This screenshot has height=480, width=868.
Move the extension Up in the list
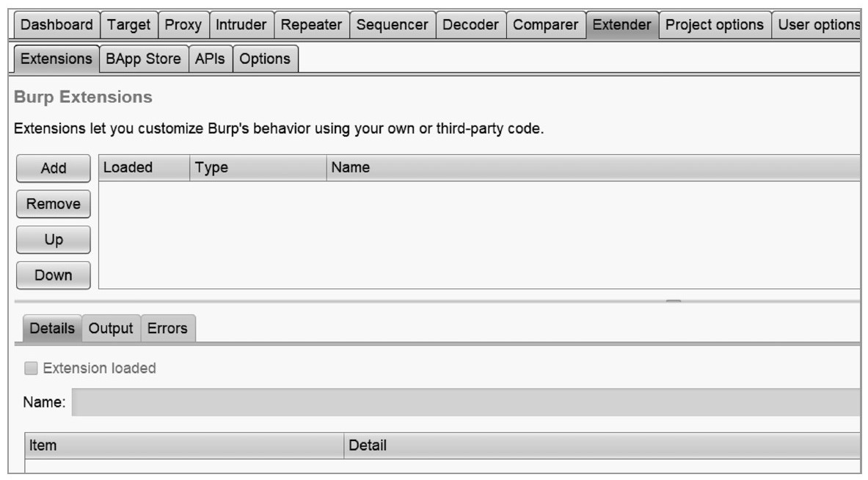pyautogui.click(x=54, y=239)
